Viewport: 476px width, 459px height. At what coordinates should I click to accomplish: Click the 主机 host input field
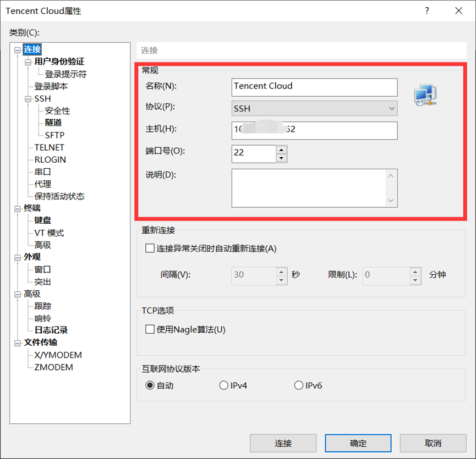[x=315, y=131]
